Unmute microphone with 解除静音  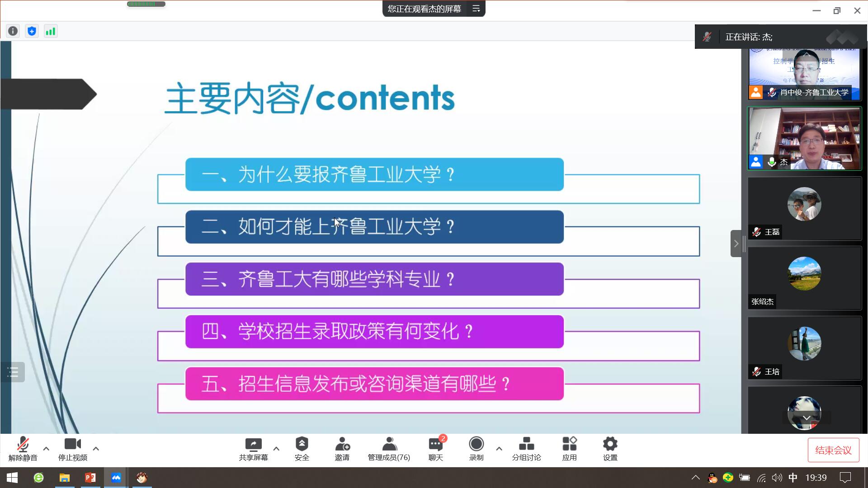[23, 449]
